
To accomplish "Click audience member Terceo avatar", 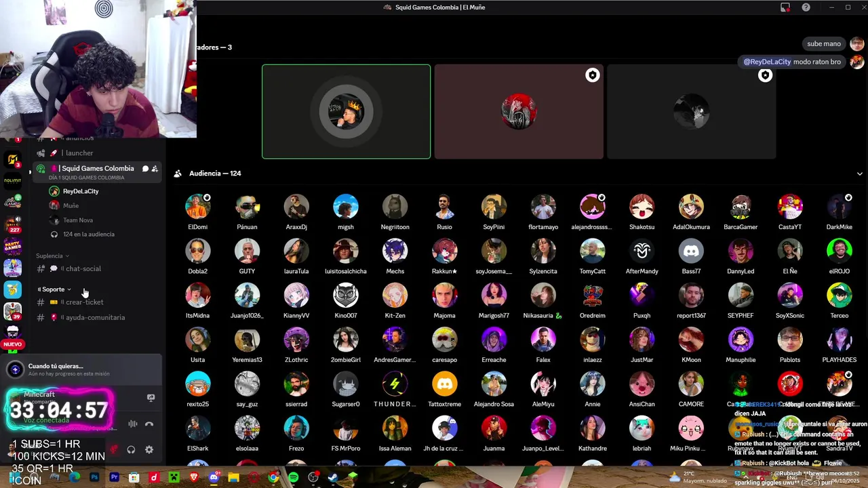I will coord(840,296).
